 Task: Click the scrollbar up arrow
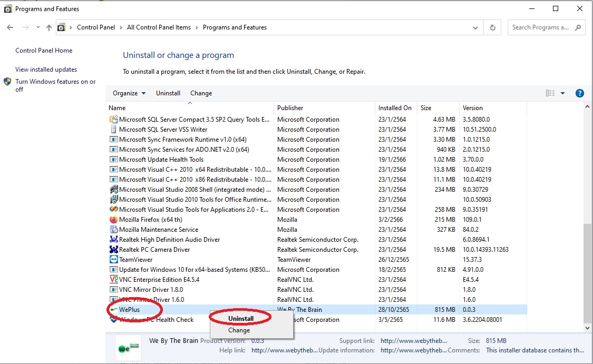click(x=587, y=107)
